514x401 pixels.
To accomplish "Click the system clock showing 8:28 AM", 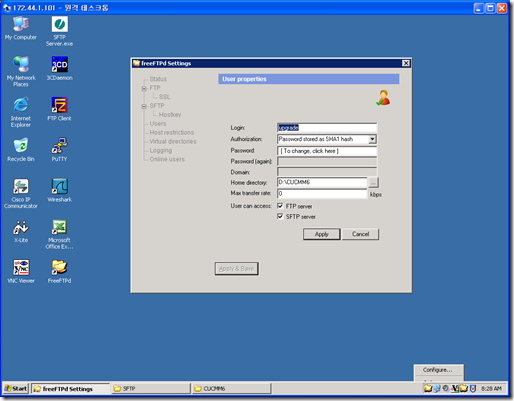I will tap(491, 389).
